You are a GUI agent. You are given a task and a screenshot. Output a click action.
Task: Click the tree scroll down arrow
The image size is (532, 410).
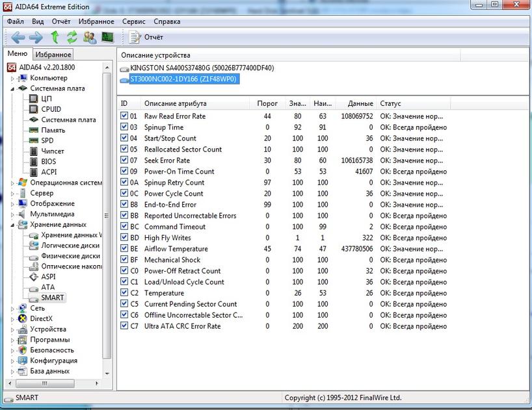pyautogui.click(x=107, y=374)
